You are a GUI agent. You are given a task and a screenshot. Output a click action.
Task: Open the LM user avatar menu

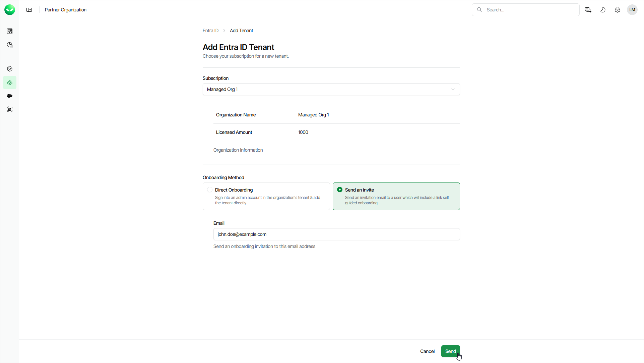(632, 10)
